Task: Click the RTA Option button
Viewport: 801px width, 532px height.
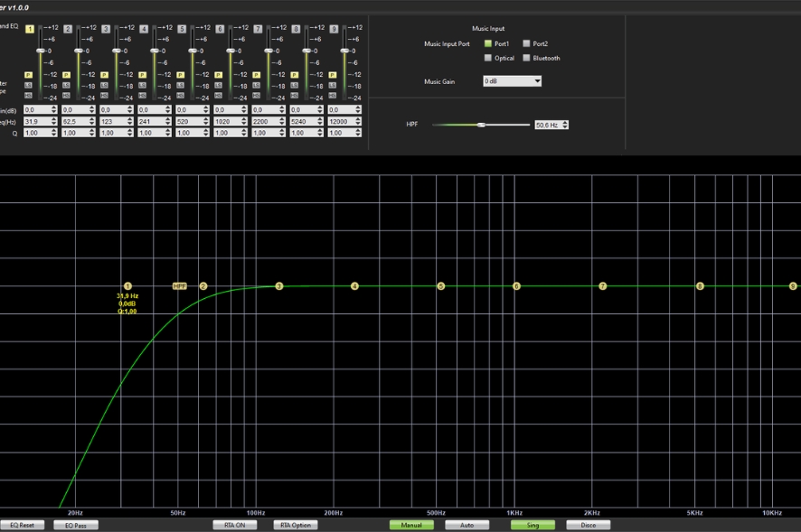Action: pos(296,525)
